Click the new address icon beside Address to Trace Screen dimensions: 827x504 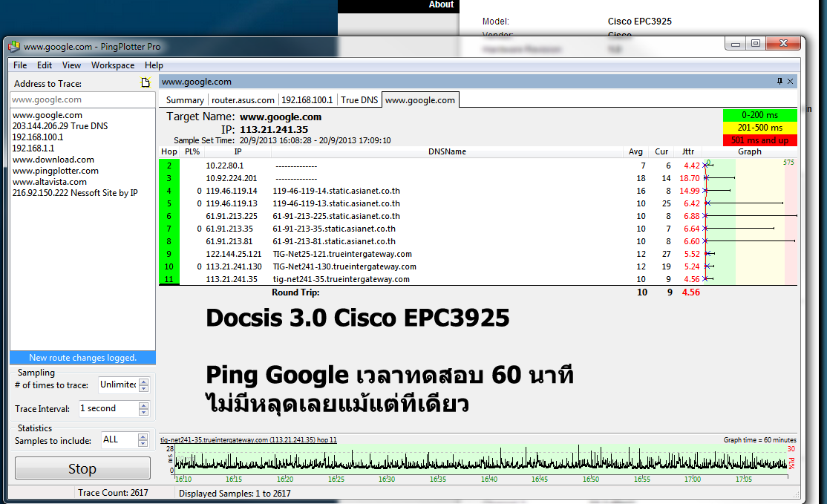[x=146, y=82]
